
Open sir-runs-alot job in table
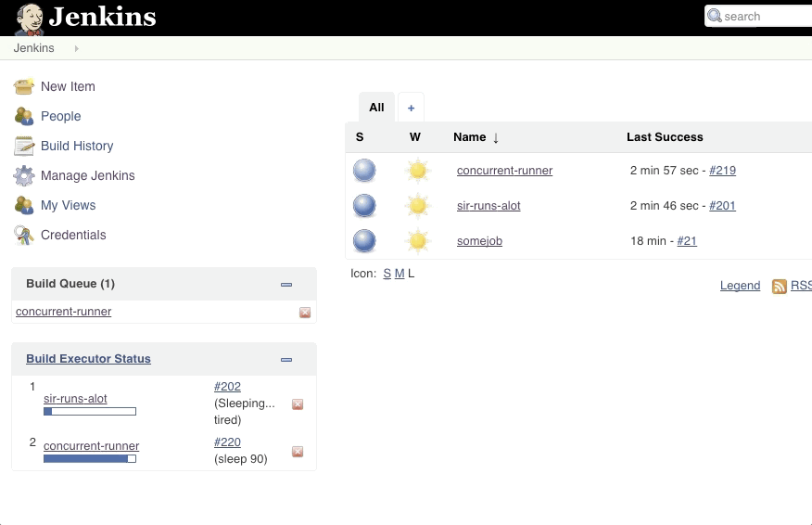click(x=488, y=206)
